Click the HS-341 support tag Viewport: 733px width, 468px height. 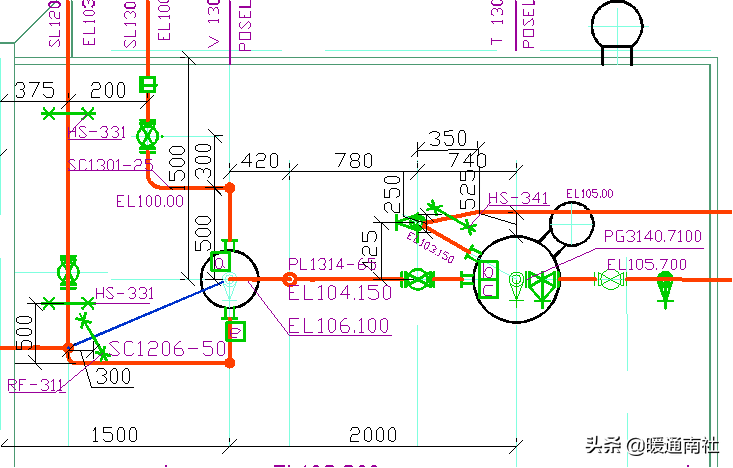pyautogui.click(x=519, y=199)
